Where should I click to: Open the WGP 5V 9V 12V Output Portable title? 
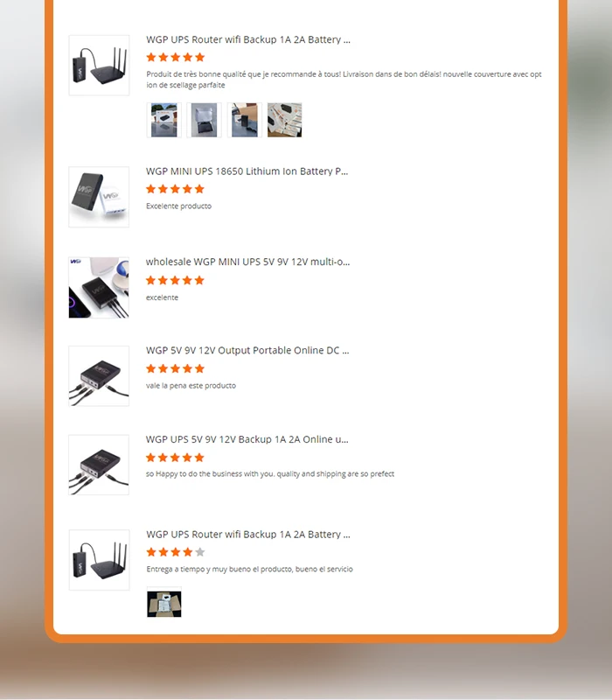coord(247,351)
